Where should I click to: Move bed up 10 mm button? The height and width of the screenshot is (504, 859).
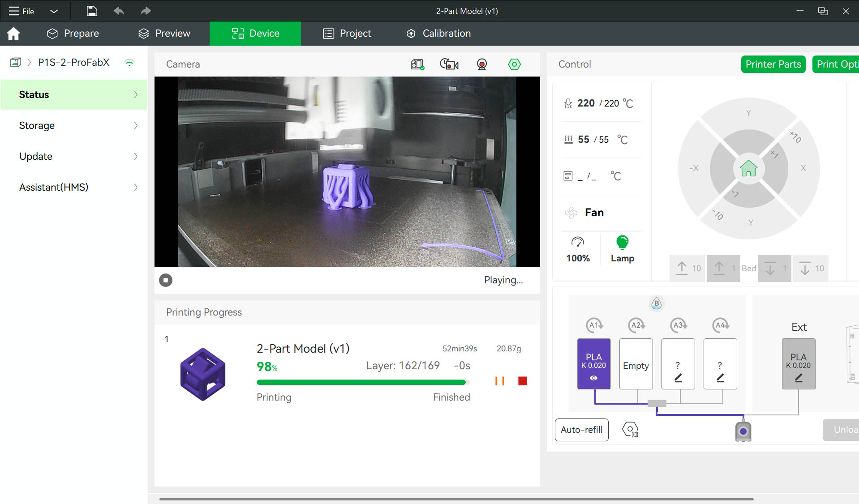[688, 269]
